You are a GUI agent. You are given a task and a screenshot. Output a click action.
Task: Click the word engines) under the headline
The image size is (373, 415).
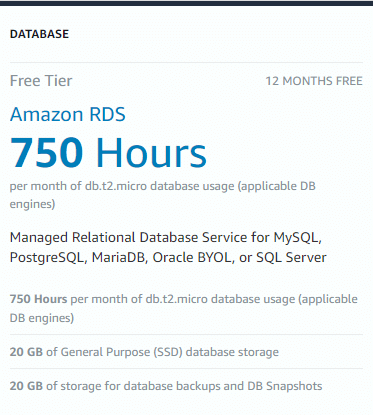click(x=32, y=204)
